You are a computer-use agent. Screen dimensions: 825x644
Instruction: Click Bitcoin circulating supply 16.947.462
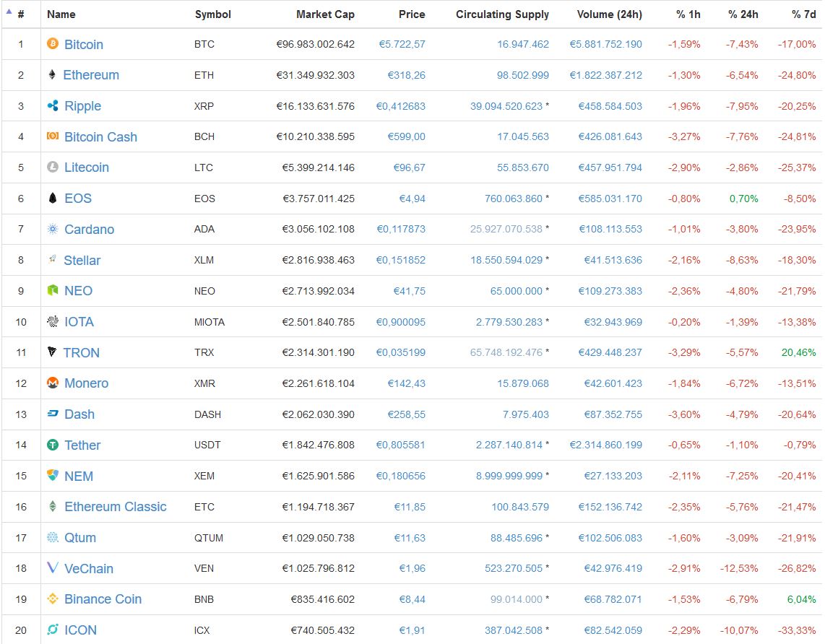click(523, 44)
